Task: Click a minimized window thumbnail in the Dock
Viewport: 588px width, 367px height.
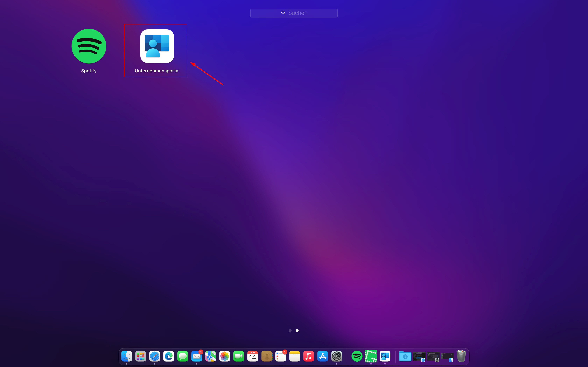Action: point(419,356)
